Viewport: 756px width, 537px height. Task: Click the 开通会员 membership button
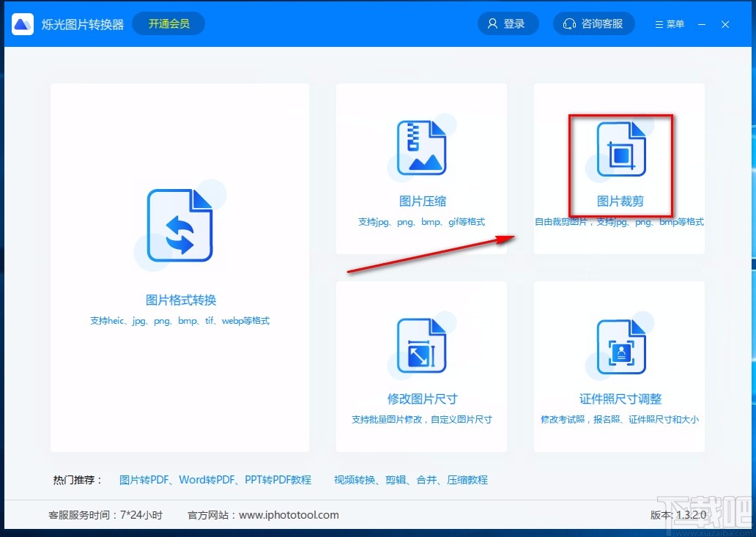(168, 23)
